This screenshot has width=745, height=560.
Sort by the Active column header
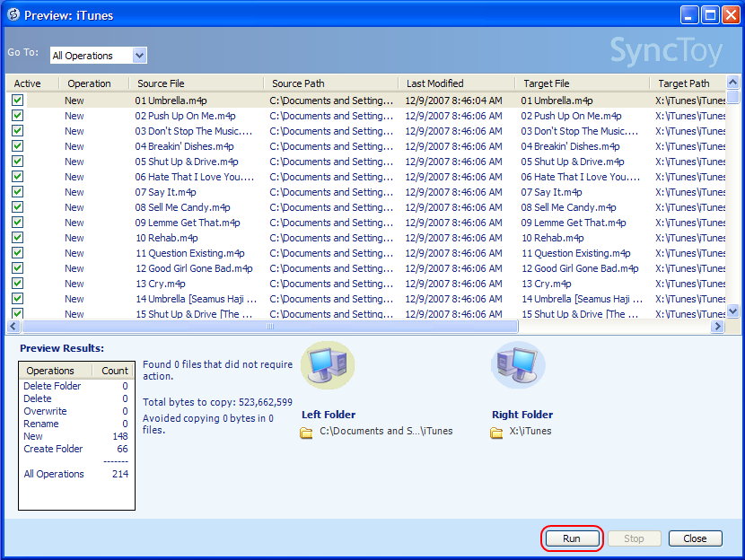pos(31,83)
